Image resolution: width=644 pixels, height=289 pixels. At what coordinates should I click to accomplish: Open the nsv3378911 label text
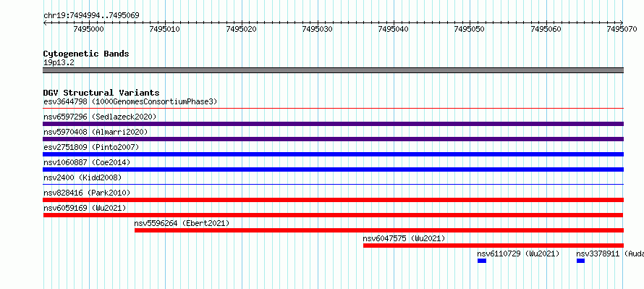[610, 254]
